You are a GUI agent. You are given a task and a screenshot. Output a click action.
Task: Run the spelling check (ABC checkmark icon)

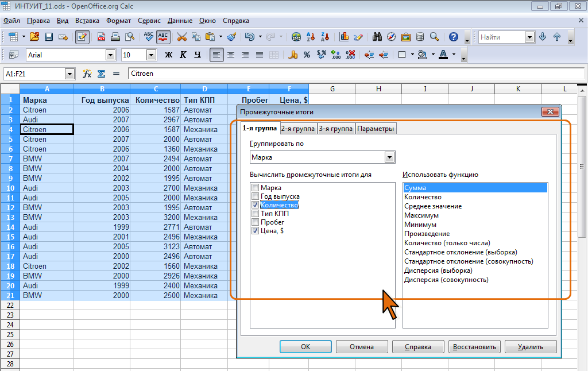click(149, 37)
